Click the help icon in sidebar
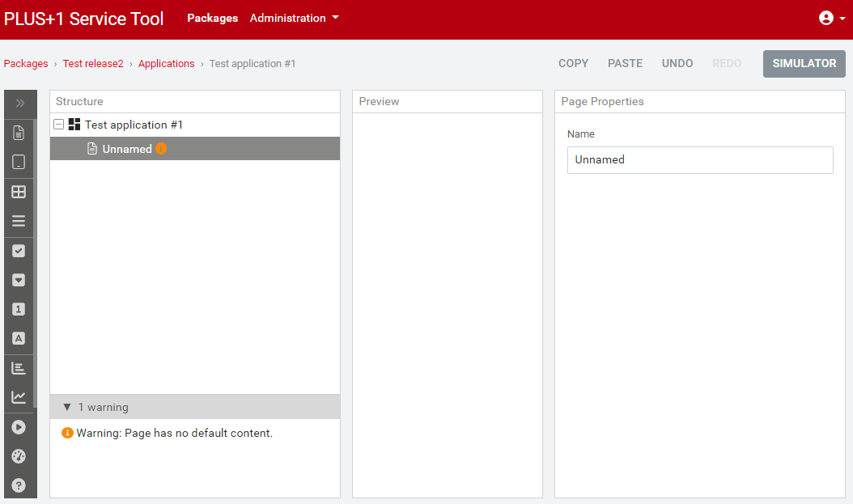The image size is (853, 504). pos(19,485)
